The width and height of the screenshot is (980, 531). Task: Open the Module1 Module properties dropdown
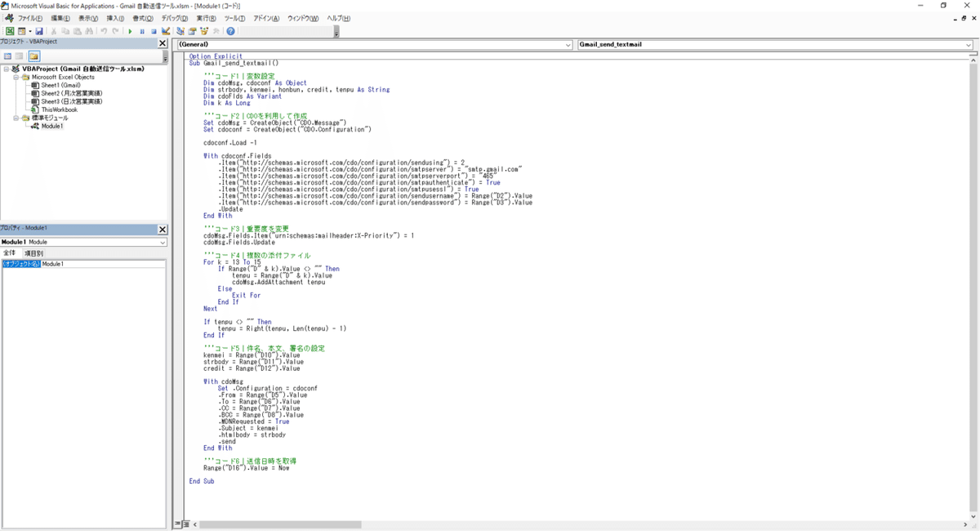(163, 243)
